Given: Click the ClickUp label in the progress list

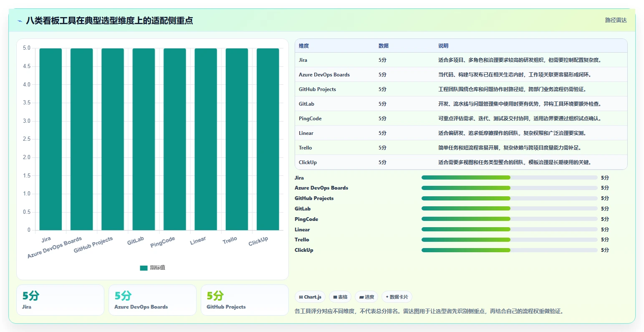Looking at the screenshot, I should point(304,250).
